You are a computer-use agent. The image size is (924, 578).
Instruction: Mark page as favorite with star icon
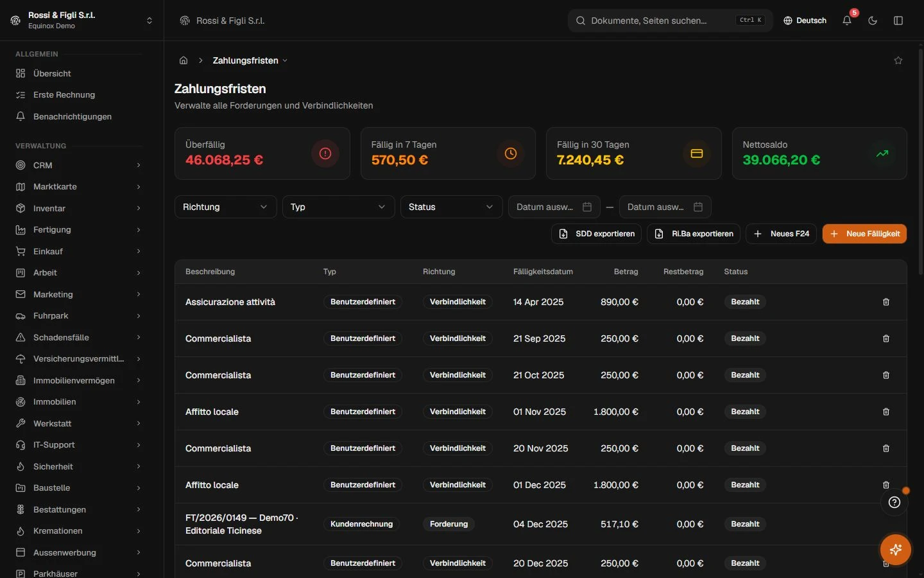pos(898,60)
